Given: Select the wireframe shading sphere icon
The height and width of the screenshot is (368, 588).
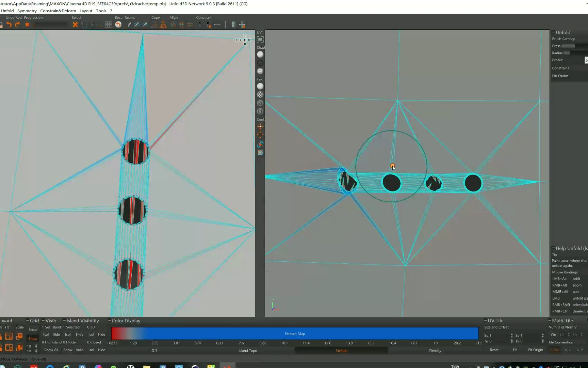Looking at the screenshot, I should [260, 63].
